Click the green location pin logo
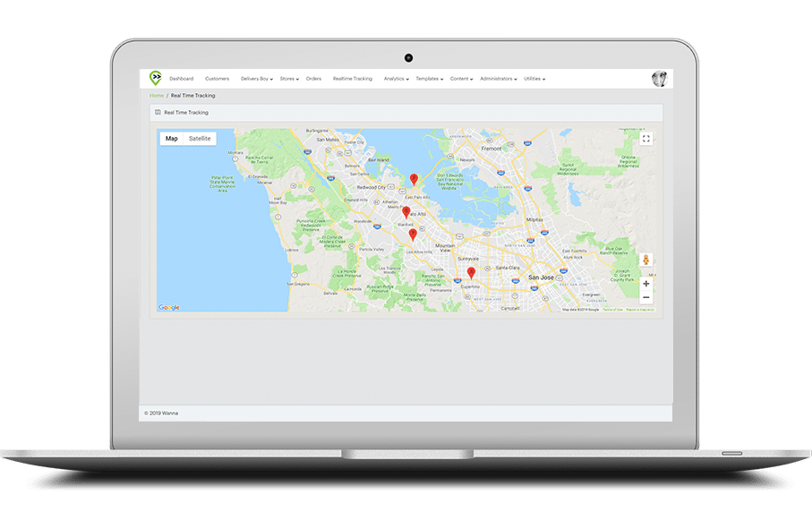 (156, 78)
